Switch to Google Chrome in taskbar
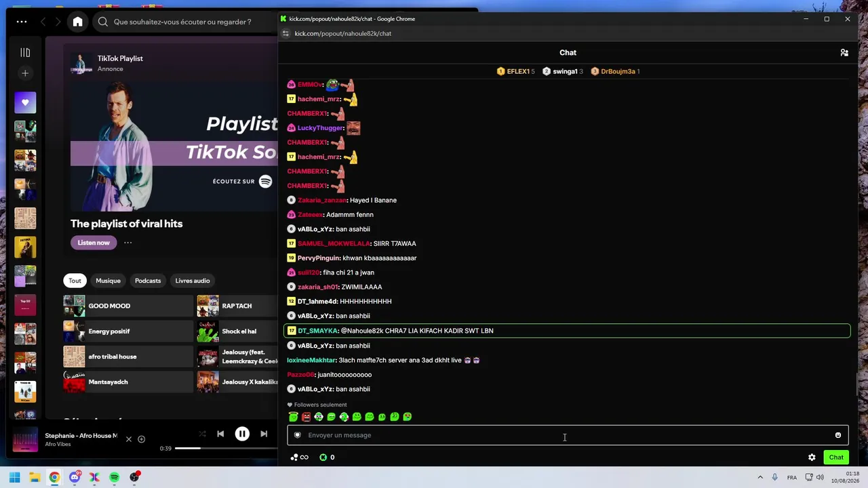Screen dimensions: 868x488 tap(54, 477)
